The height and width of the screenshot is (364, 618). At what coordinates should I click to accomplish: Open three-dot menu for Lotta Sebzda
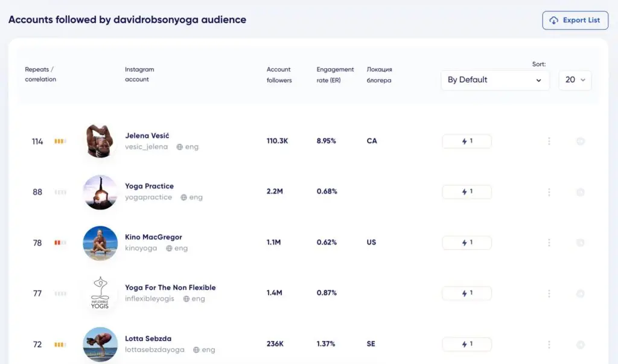click(549, 345)
